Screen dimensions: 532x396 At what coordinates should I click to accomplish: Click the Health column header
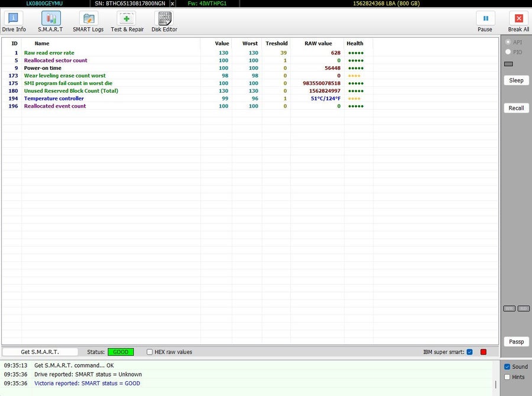(355, 43)
